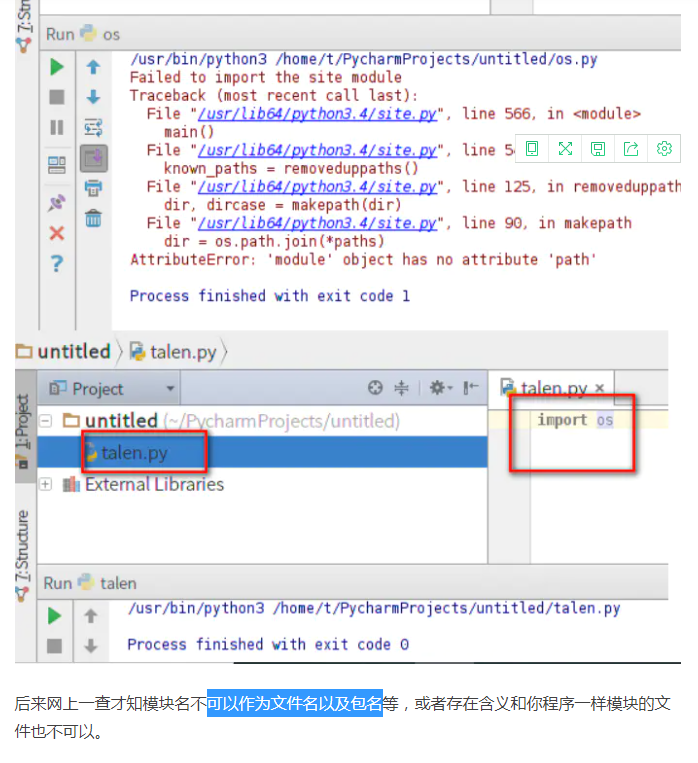Click the Run os tab header

coord(82,34)
